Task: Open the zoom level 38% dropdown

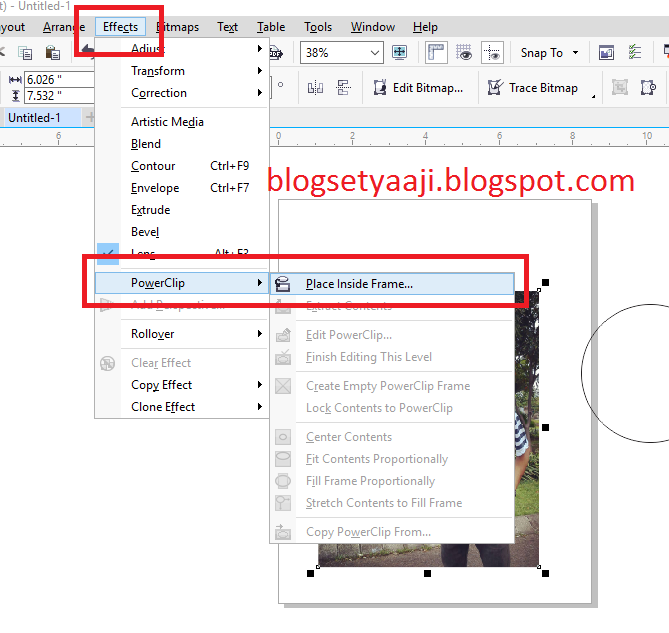Action: pos(375,53)
